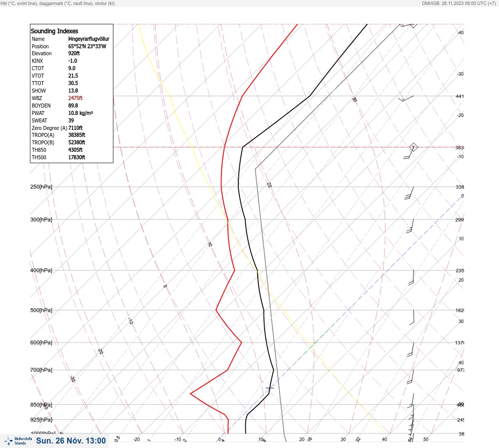Click the Veðurstofa Íslands logo
499x448 pixels.
tap(18, 441)
